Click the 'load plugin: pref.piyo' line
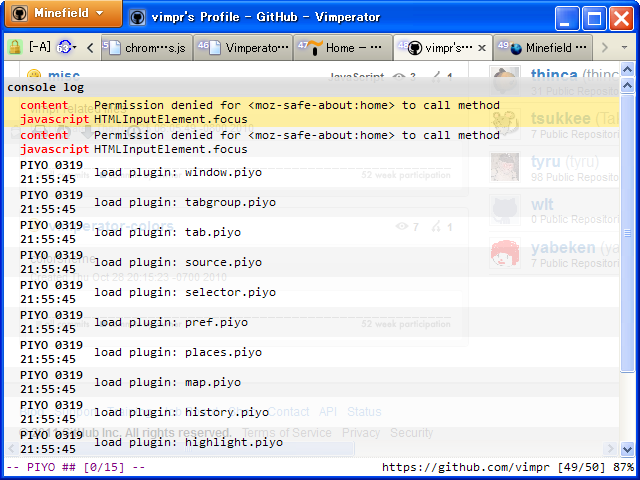 pyautogui.click(x=171, y=322)
